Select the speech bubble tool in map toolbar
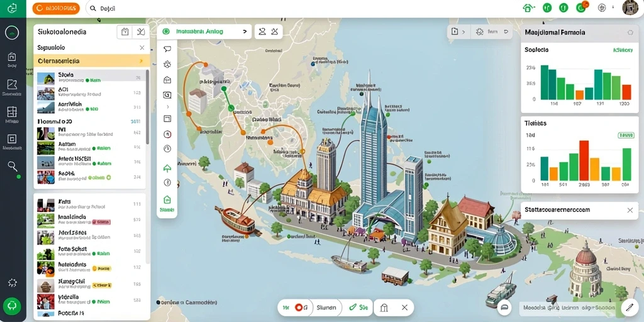This screenshot has width=644, height=322. pyautogui.click(x=167, y=49)
